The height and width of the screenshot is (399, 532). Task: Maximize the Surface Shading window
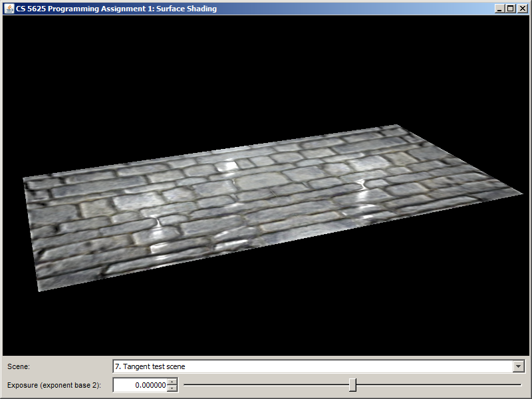tap(510, 9)
